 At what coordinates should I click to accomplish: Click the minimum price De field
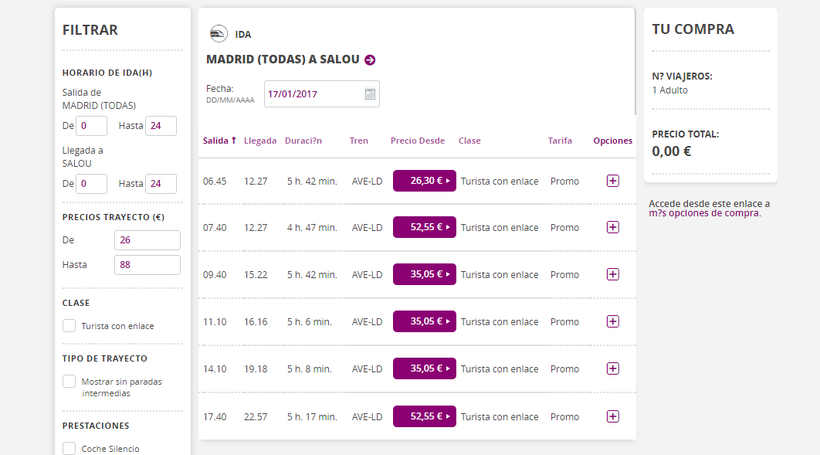(x=148, y=240)
